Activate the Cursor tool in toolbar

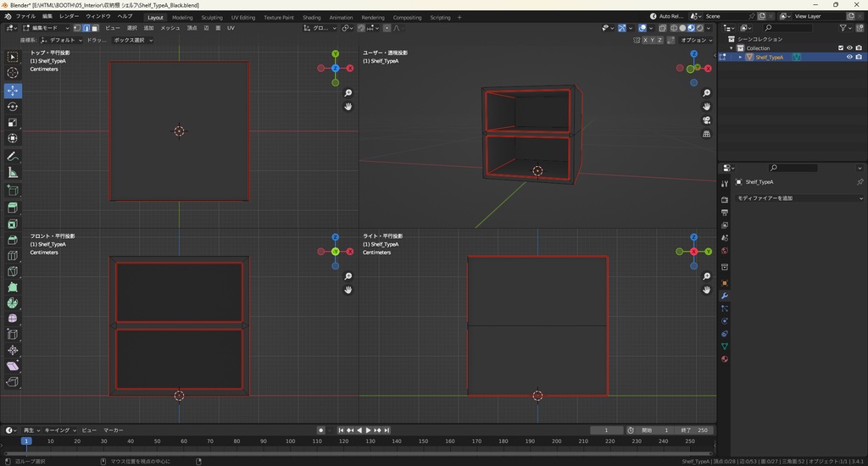[13, 73]
